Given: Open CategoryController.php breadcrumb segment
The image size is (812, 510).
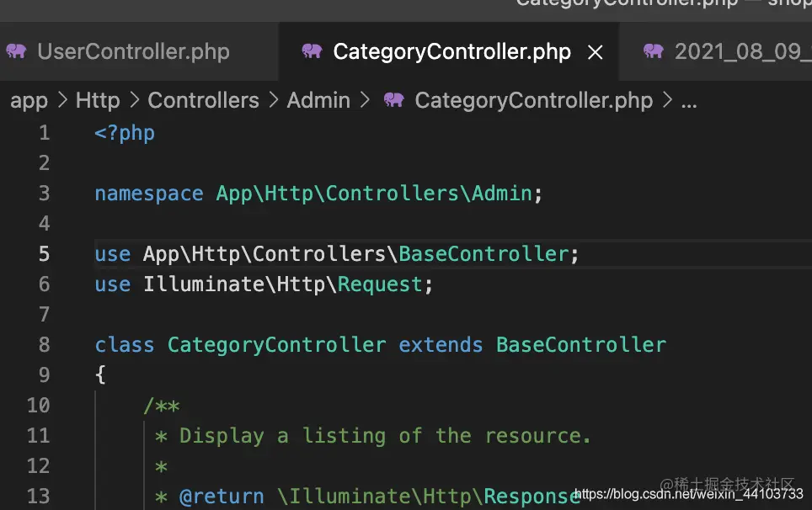Looking at the screenshot, I should [x=533, y=100].
